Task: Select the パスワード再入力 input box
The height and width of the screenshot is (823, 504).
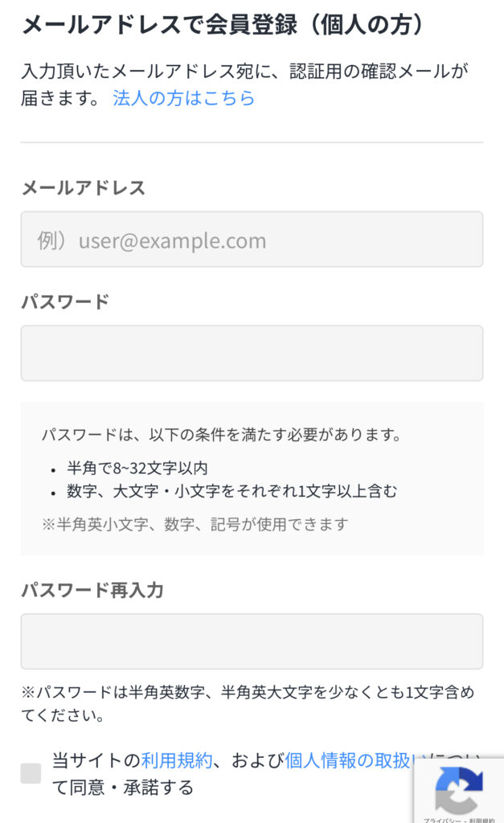Action: 252,641
